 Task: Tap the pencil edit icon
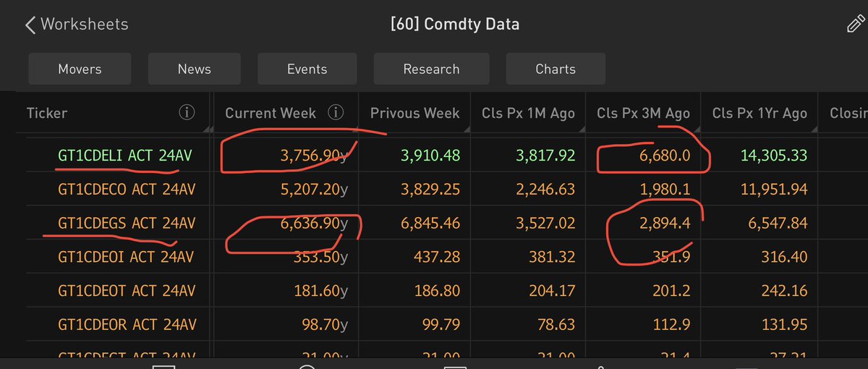[855, 24]
